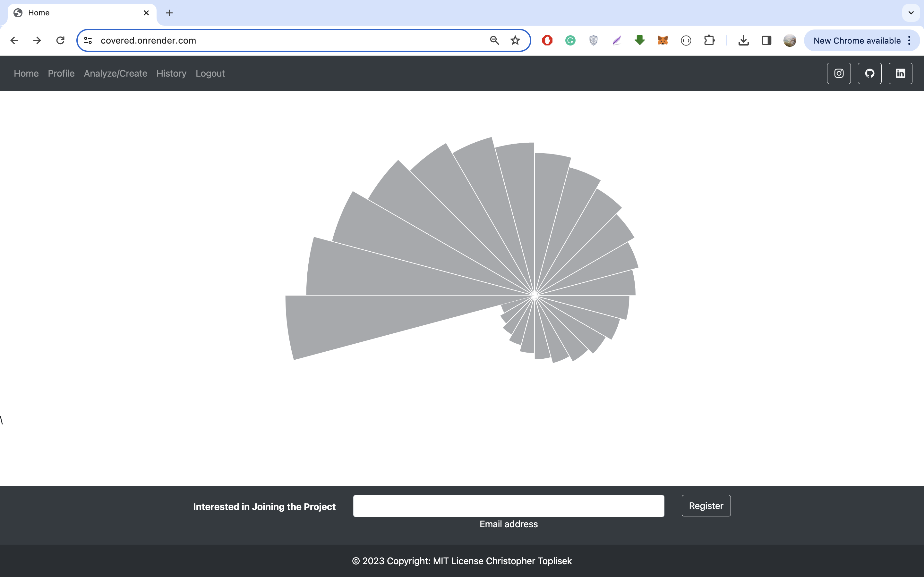Bookmark the page using the star icon
Viewport: 924px width, 577px height.
515,40
